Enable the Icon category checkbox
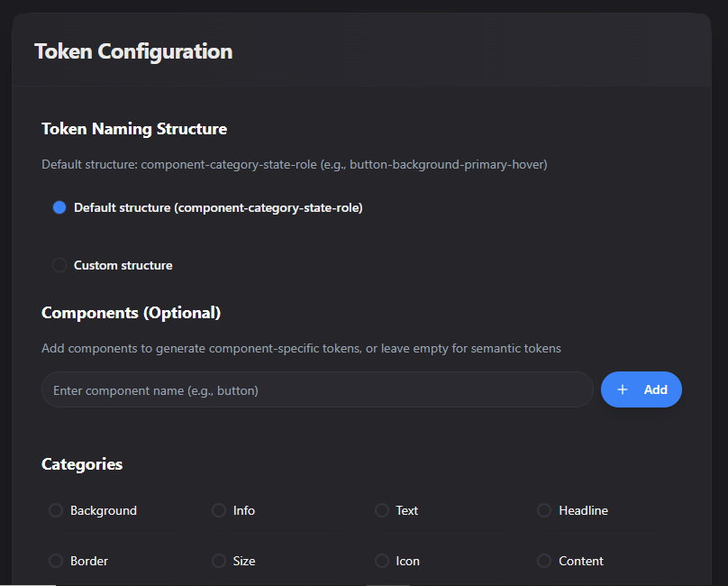The width and height of the screenshot is (728, 586). pyautogui.click(x=382, y=561)
